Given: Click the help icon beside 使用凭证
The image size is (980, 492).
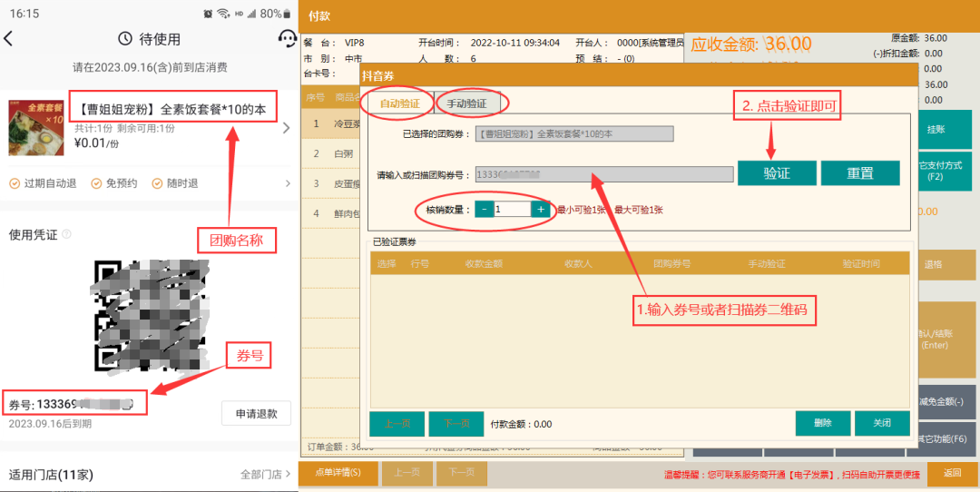Looking at the screenshot, I should click(x=66, y=234).
